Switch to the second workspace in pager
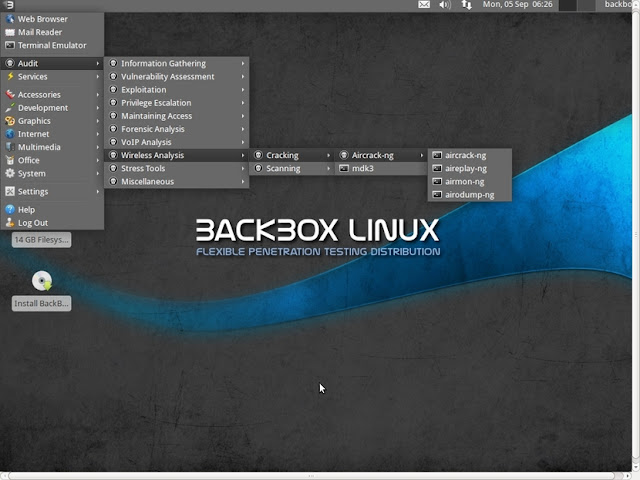 click(586, 5)
